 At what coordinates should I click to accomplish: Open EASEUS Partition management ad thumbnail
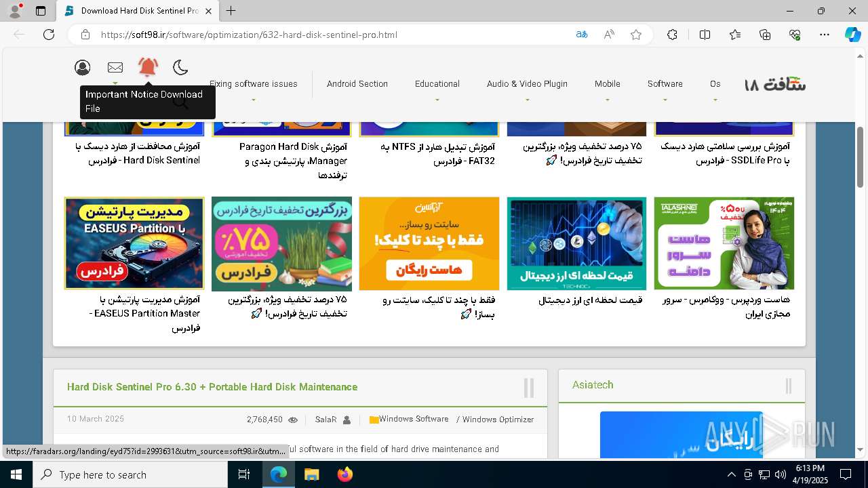134,243
